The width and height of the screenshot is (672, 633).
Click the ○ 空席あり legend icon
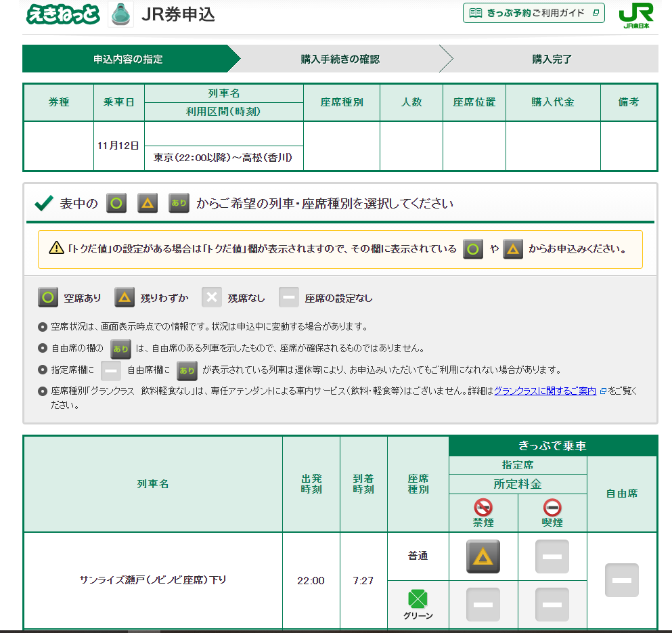coord(47,297)
